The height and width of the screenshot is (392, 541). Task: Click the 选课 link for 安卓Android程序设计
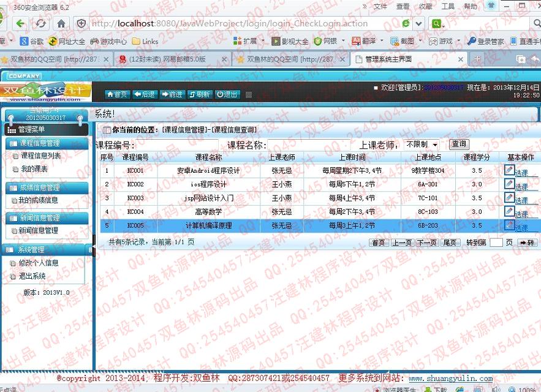pos(521,173)
